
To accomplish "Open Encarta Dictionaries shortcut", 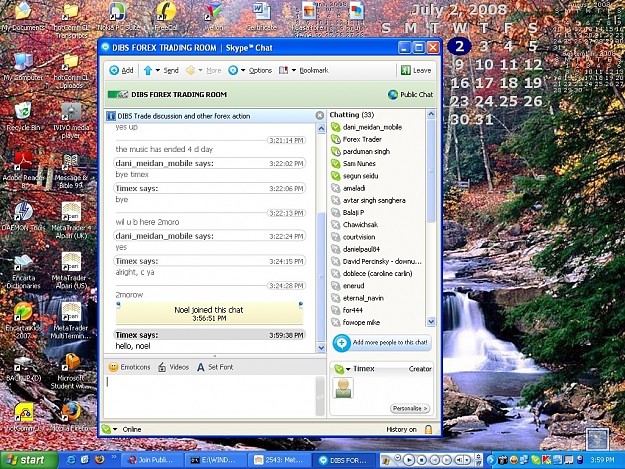I will point(23,271).
